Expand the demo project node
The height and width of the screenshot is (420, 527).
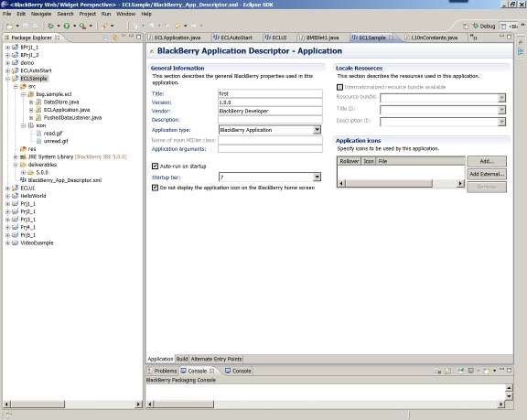7,63
